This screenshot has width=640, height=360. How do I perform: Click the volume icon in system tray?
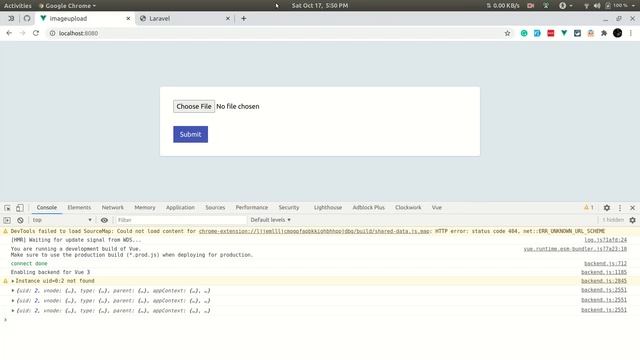[x=597, y=6]
